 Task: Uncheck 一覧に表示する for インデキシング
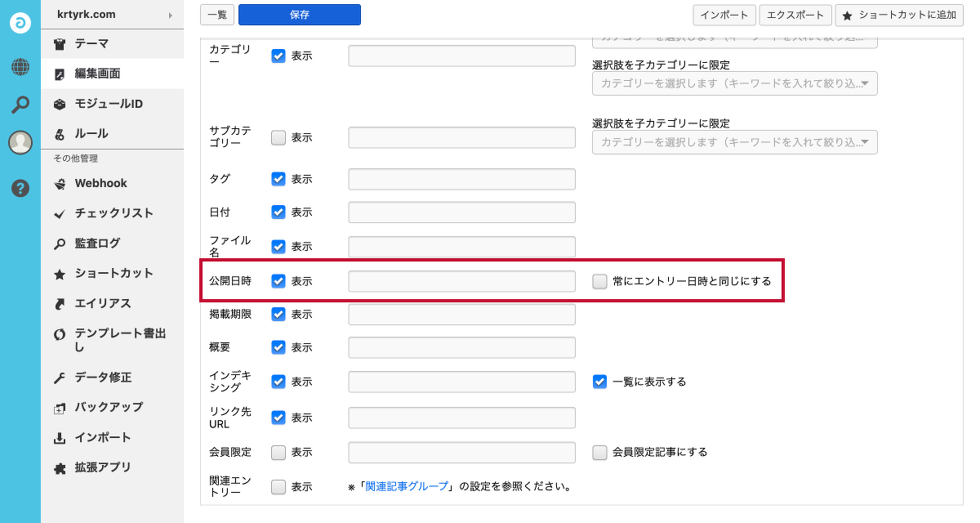click(x=599, y=381)
